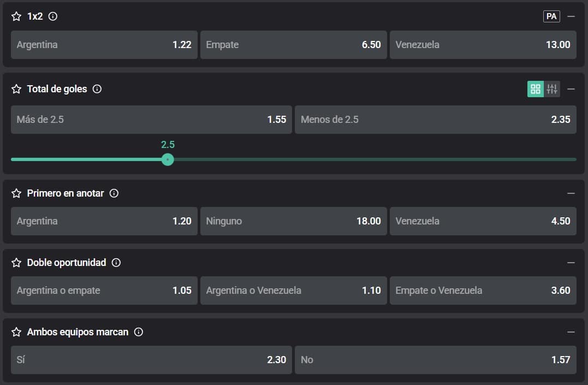This screenshot has width=588, height=385.
Task: Switch Total de goles to grid view
Action: (x=536, y=89)
